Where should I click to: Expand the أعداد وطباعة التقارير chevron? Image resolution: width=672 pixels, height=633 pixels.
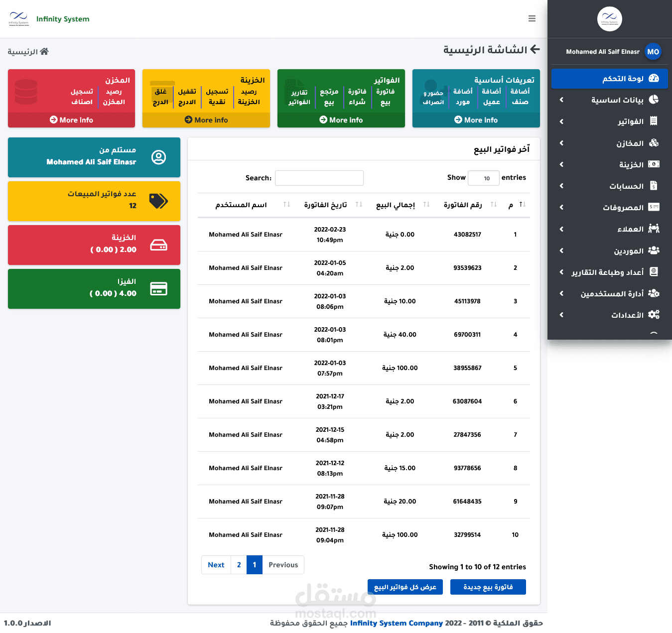[561, 272]
